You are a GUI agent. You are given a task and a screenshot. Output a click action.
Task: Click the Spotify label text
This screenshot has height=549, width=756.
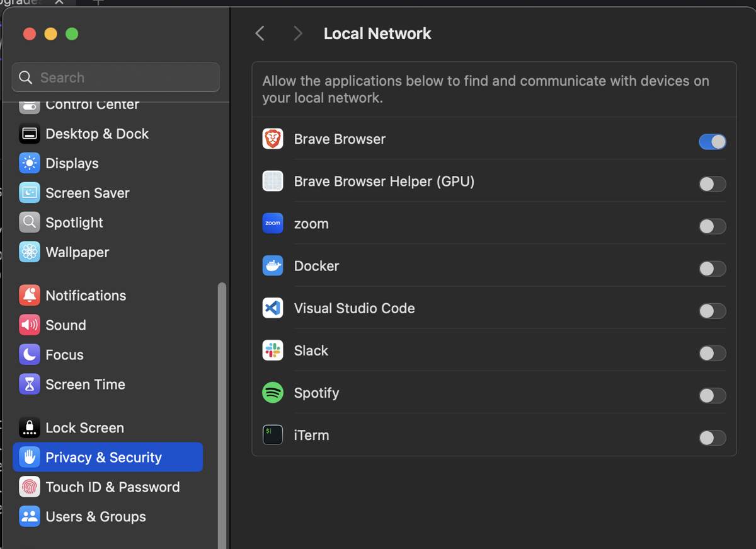(x=317, y=393)
